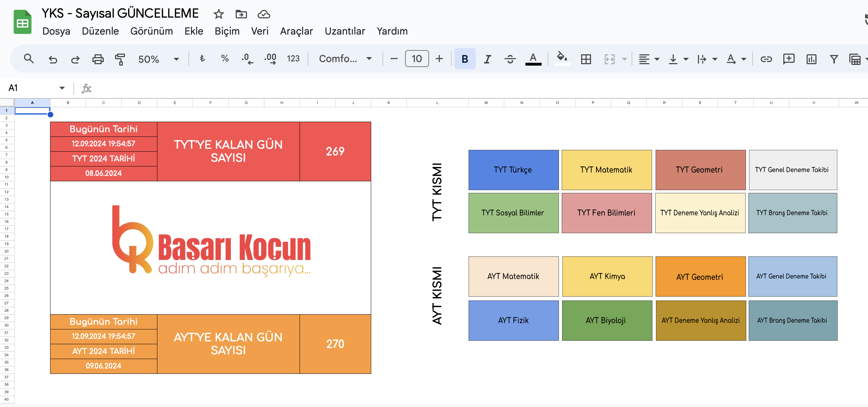Screen dimensions: 868x407
Task: Toggle italic formatting
Action: pos(488,59)
